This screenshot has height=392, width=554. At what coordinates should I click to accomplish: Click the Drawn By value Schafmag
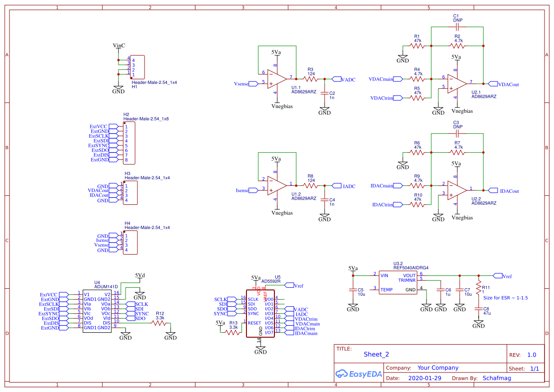pos(497,378)
